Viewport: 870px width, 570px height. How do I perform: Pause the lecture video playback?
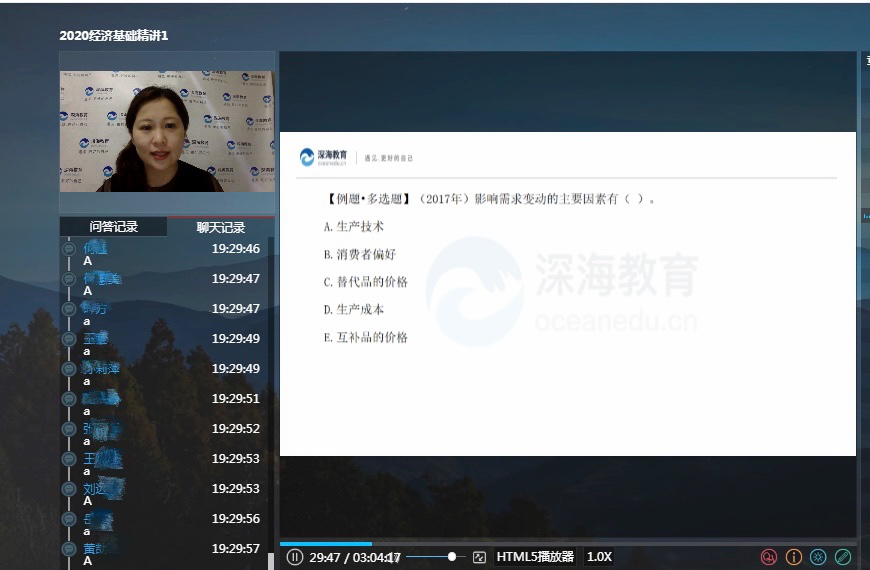(x=294, y=557)
